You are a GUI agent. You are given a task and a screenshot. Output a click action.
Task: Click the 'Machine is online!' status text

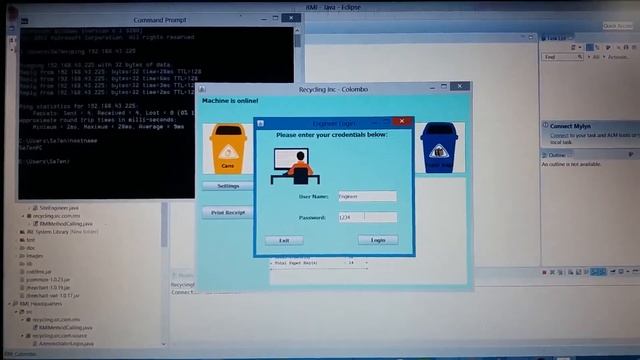(230, 100)
